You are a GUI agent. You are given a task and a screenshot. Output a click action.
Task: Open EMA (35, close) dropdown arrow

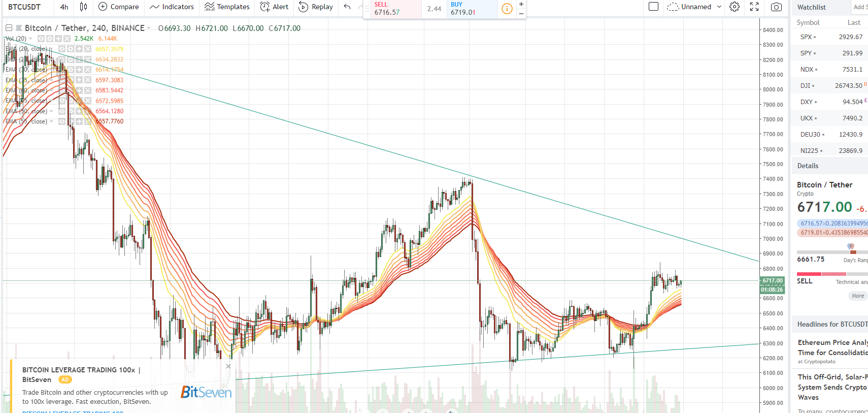[x=51, y=80]
